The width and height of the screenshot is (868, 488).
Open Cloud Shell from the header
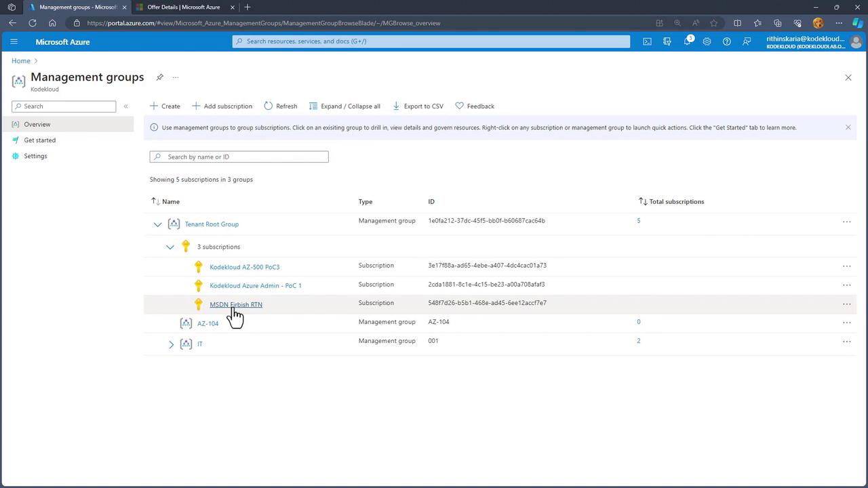coord(647,41)
